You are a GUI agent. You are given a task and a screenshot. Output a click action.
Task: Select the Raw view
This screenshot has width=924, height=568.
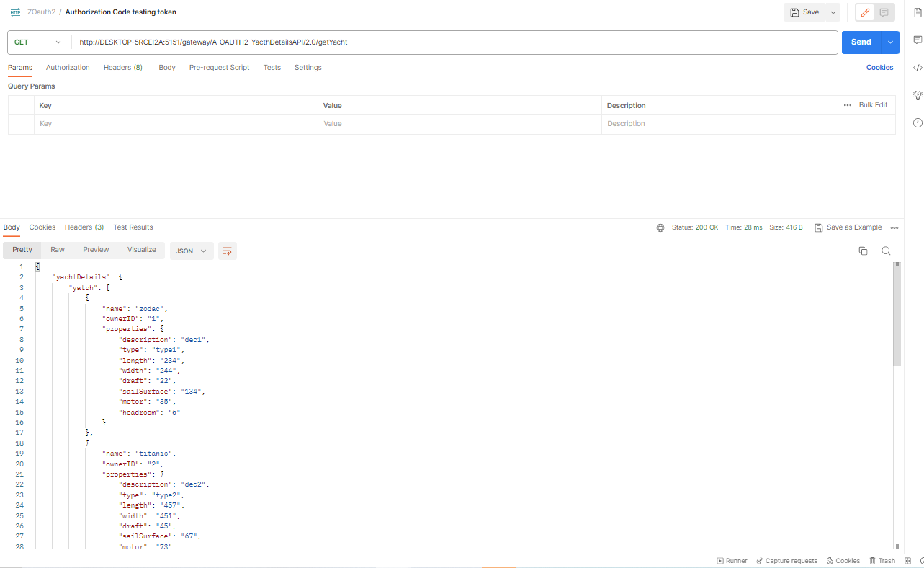58,250
